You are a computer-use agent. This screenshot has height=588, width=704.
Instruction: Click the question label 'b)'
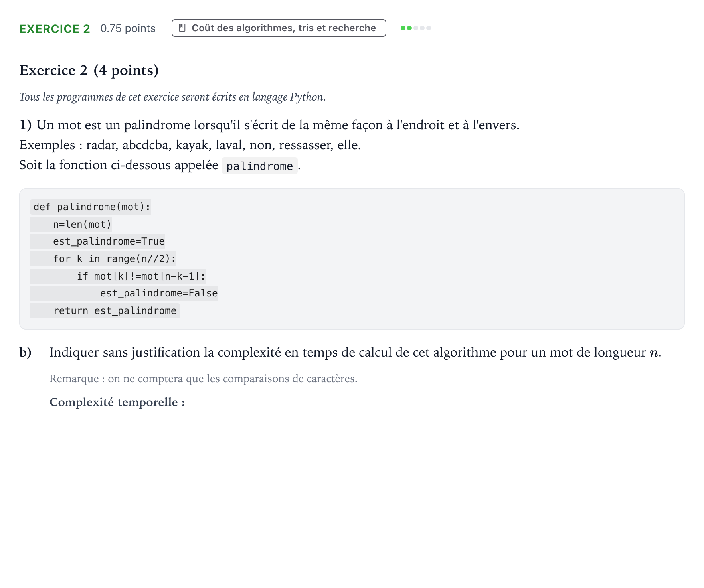point(26,353)
